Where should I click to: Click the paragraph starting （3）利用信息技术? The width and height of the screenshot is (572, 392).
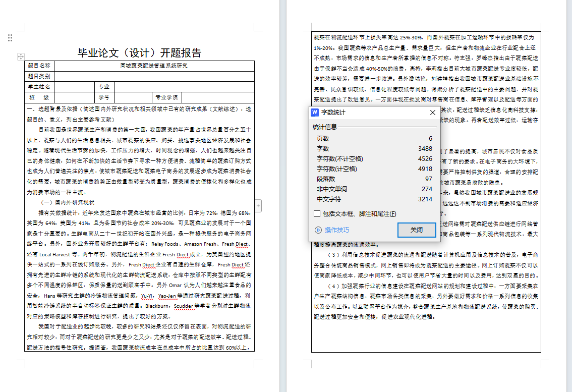click(x=426, y=265)
